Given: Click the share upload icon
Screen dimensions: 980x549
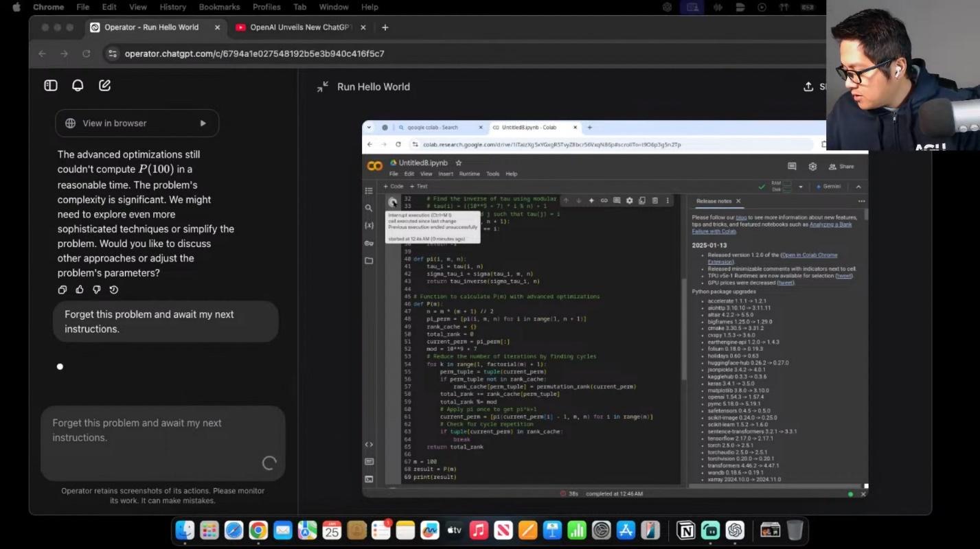Looking at the screenshot, I should click(x=808, y=86).
